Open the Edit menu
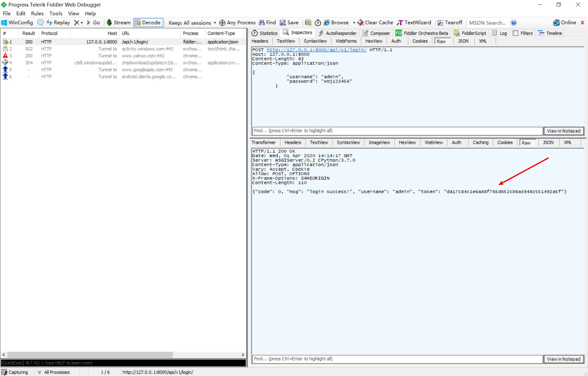 [21, 13]
